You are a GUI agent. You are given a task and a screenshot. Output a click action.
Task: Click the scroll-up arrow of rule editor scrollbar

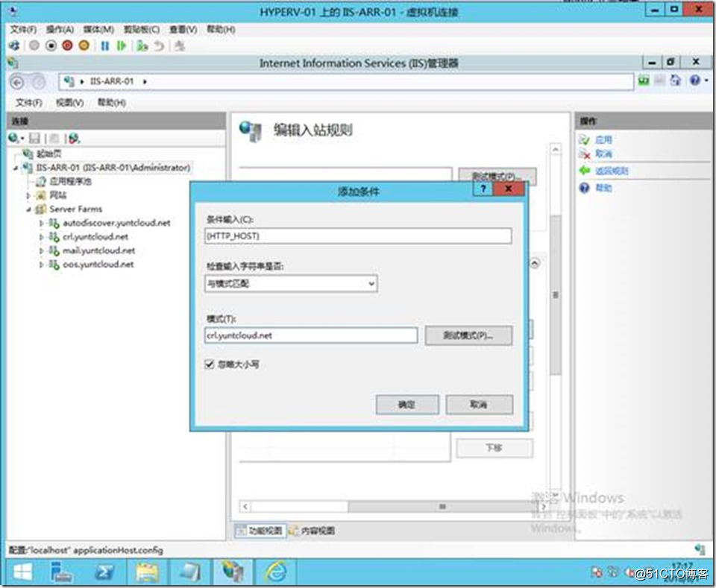(x=555, y=149)
